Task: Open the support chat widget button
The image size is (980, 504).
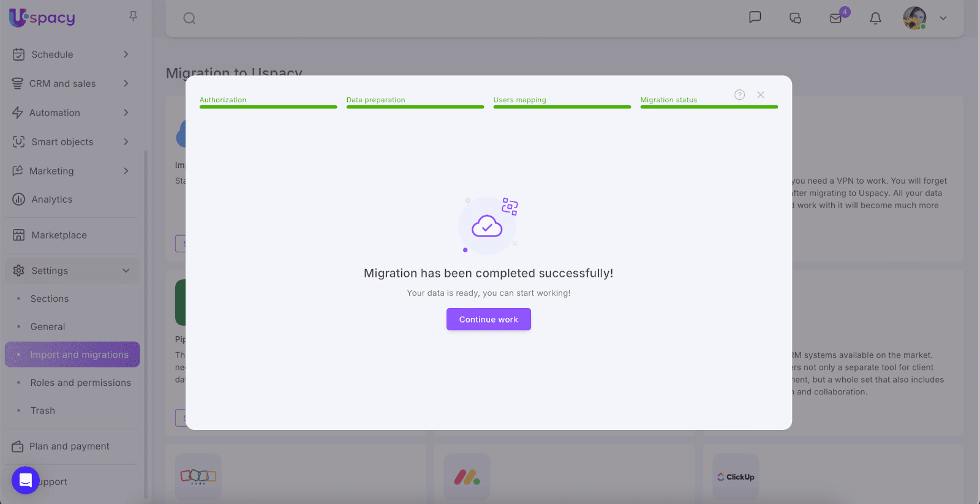Action: point(26,481)
